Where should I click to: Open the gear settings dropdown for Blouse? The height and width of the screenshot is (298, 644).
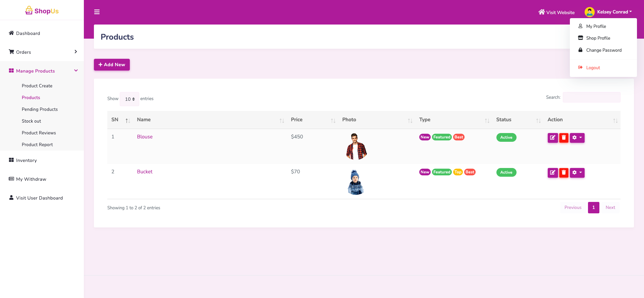tap(577, 138)
